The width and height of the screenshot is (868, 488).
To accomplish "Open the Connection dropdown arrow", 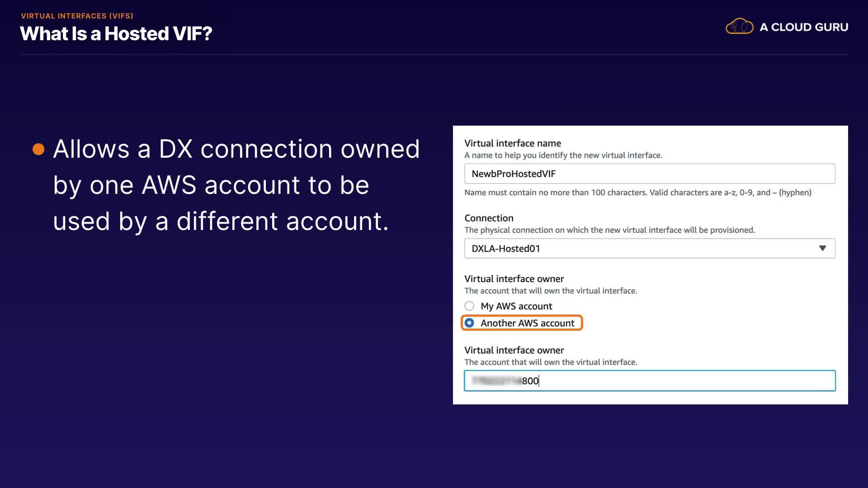I will [822, 249].
